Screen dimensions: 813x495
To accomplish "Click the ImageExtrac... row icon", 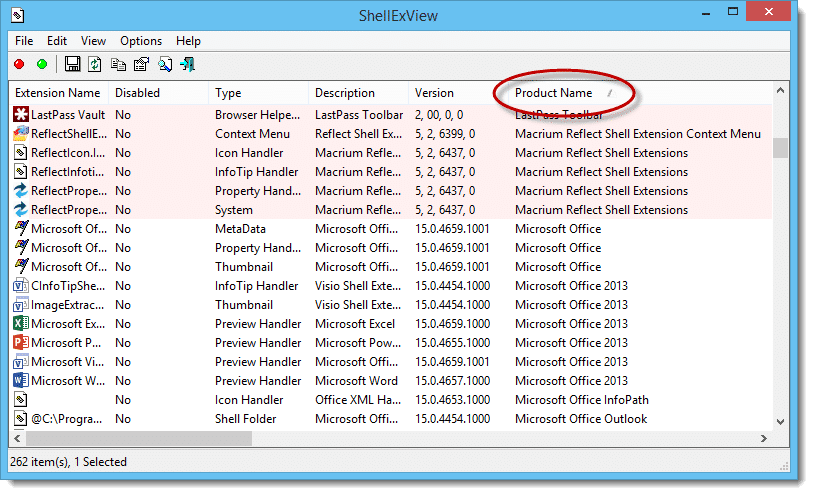I will coord(20,305).
